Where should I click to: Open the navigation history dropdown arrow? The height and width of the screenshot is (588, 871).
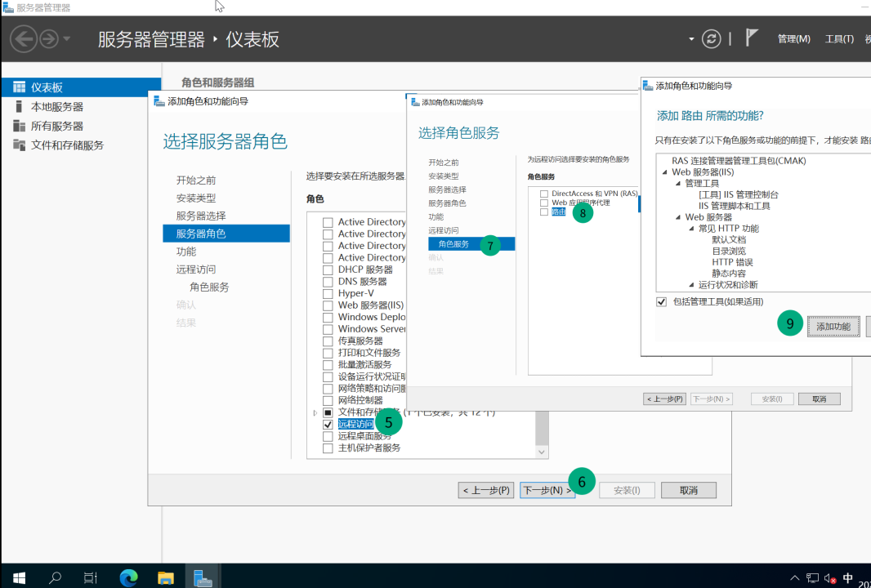pyautogui.click(x=67, y=39)
